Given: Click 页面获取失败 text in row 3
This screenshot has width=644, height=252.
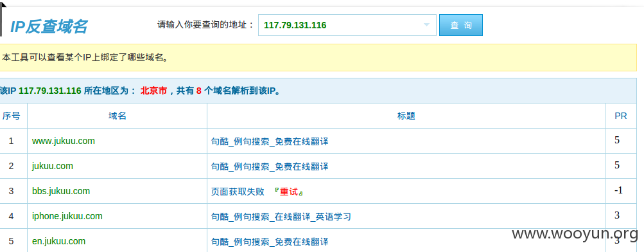Looking at the screenshot, I should 238,192.
